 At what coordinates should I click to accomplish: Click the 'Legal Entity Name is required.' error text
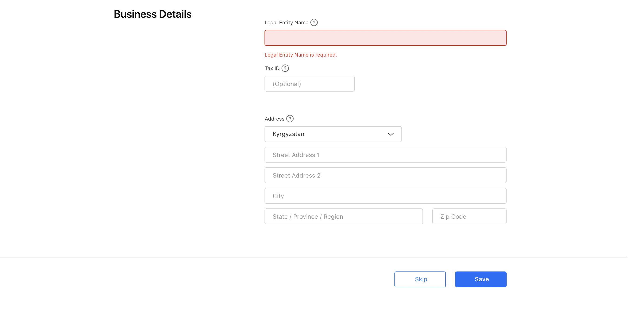(301, 55)
